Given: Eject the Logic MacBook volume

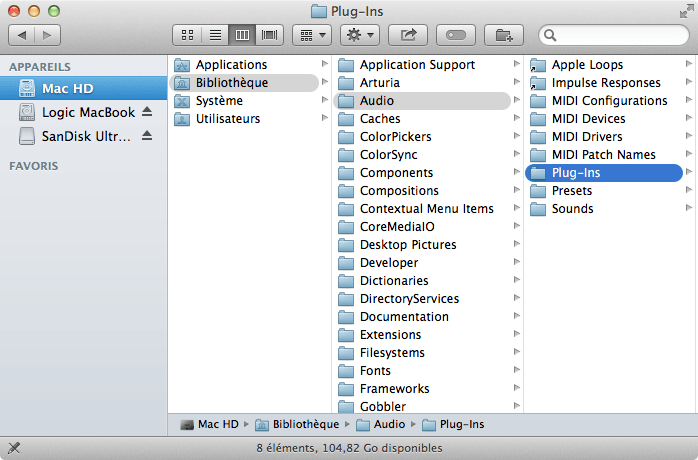Looking at the screenshot, I should [148, 112].
